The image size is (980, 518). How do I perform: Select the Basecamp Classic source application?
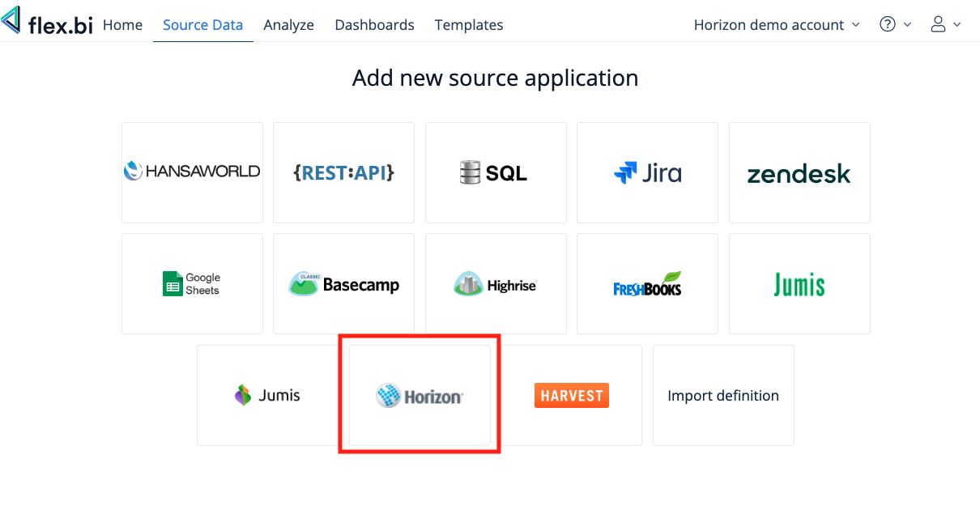point(343,283)
